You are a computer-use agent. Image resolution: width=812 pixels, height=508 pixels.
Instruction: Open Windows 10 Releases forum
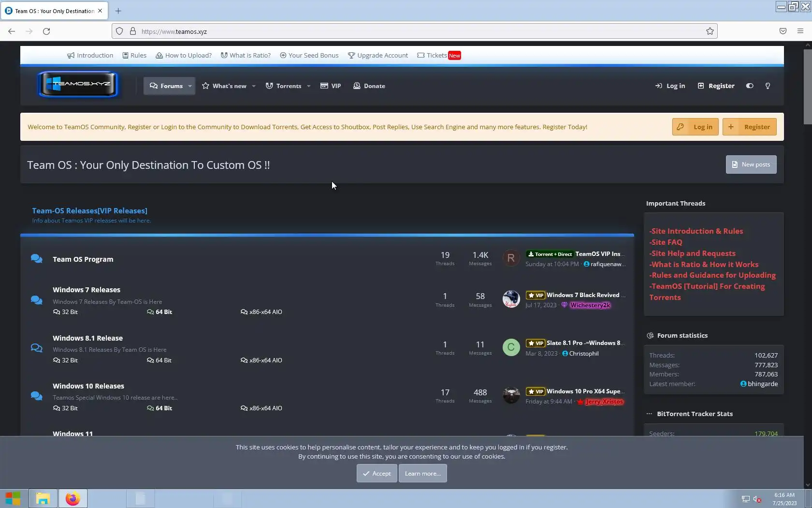point(88,386)
